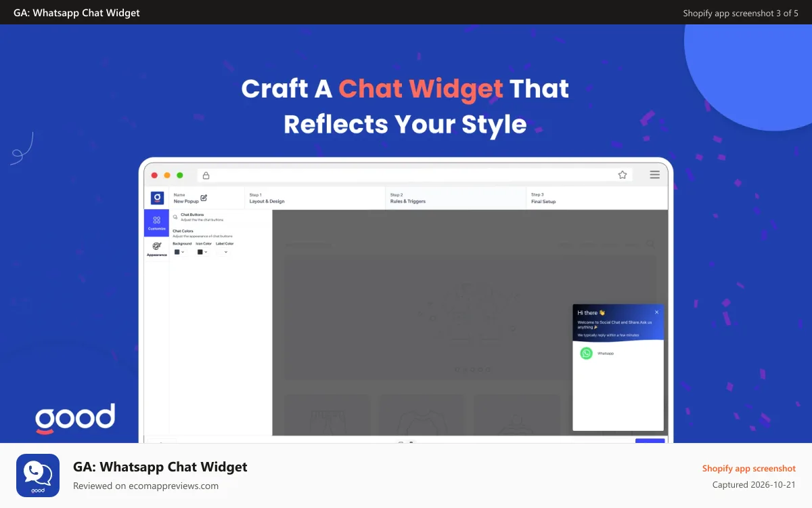The image size is (812, 508).
Task: Close the Hi there chat widget
Action: (656, 312)
